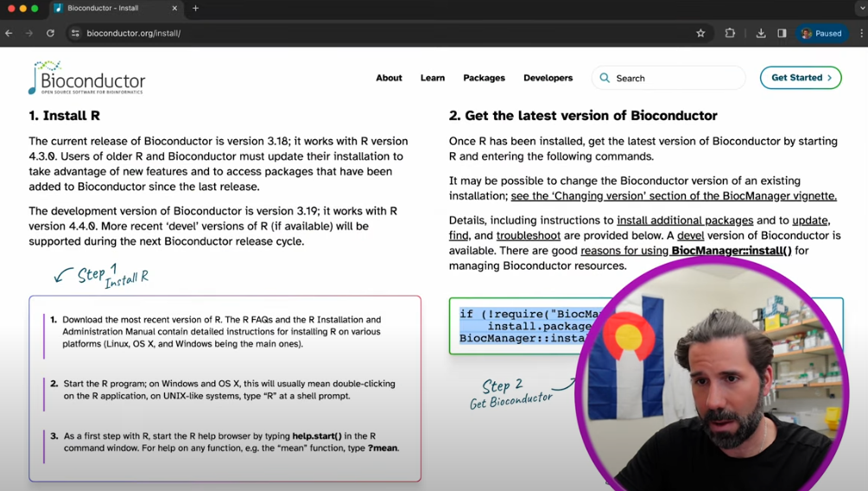Reload the Bioconductor install page

pos(50,33)
